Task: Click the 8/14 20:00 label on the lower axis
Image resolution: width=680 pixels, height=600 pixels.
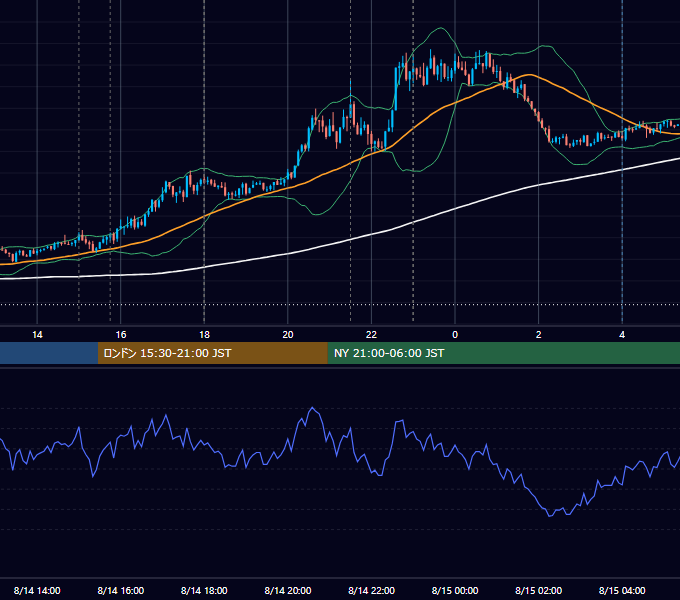Action: tap(288, 590)
